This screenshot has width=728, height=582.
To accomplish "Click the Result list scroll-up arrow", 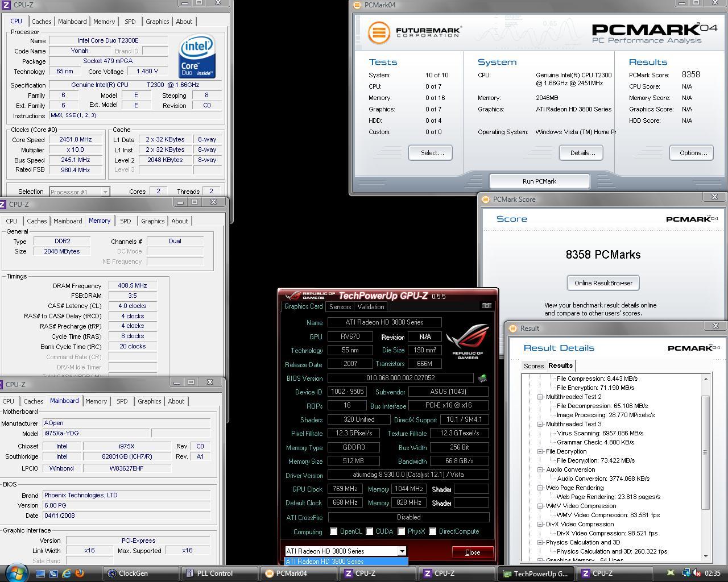I will [x=706, y=379].
